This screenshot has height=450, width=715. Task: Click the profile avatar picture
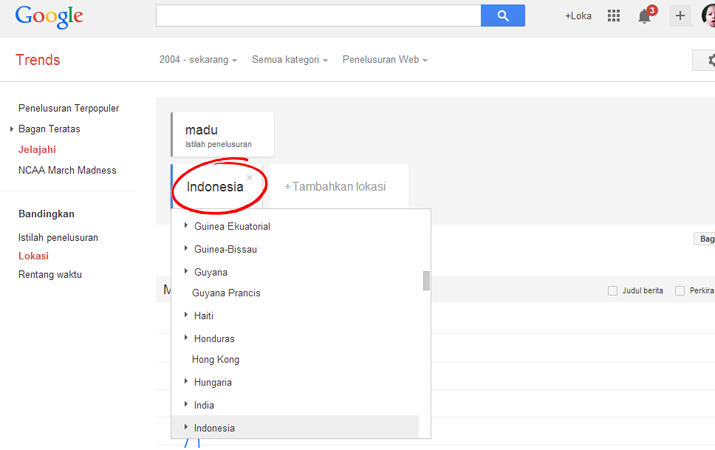(708, 16)
